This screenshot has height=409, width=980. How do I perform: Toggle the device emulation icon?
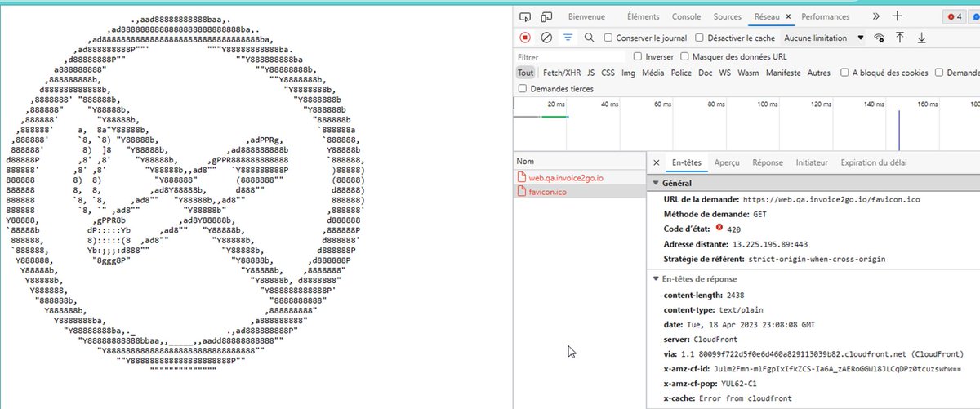(x=546, y=16)
